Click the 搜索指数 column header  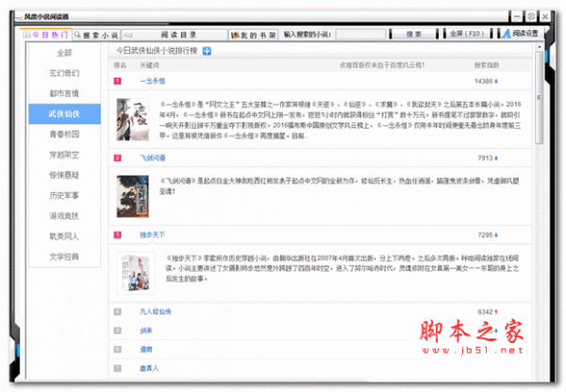point(487,65)
